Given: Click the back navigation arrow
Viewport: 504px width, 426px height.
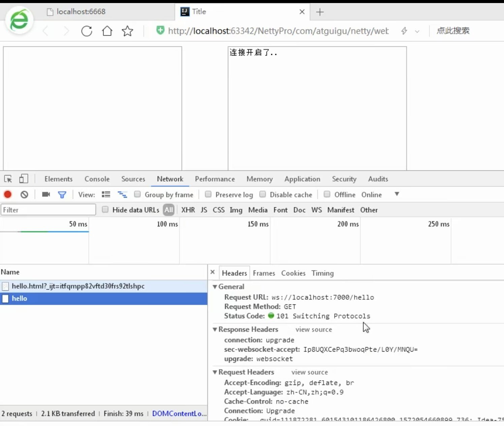Looking at the screenshot, I should point(46,31).
